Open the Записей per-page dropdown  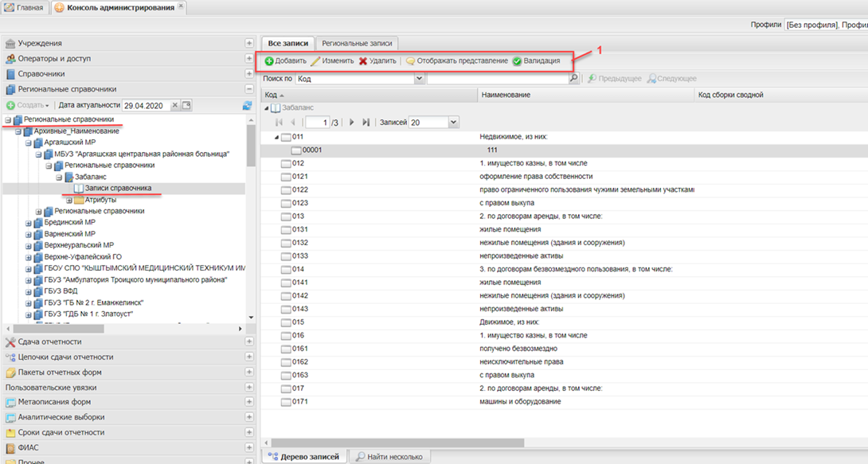[x=453, y=123]
